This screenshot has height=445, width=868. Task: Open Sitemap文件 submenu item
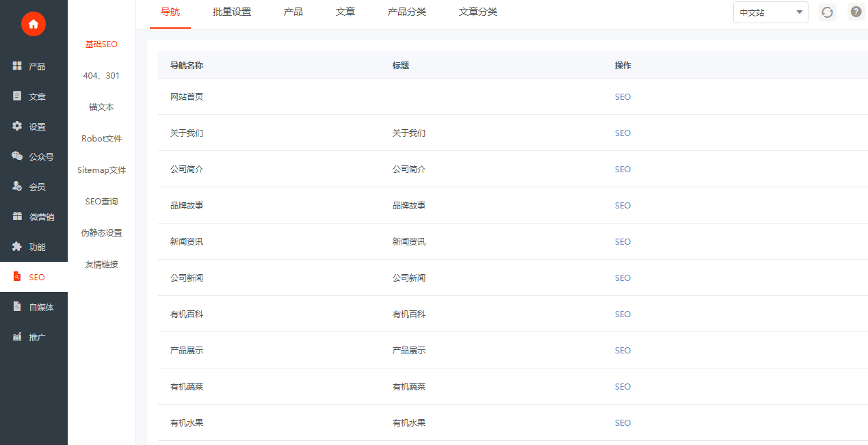pyautogui.click(x=101, y=170)
